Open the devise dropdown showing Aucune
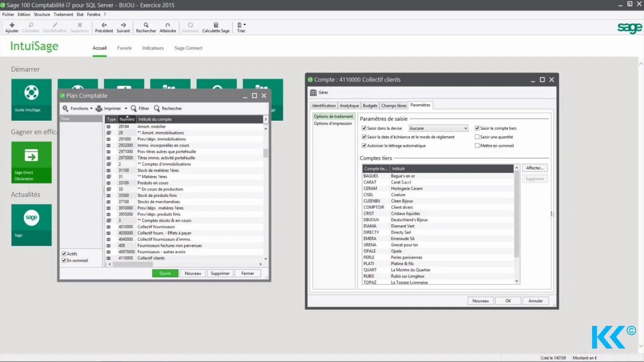This screenshot has width=644, height=362. 438,128
